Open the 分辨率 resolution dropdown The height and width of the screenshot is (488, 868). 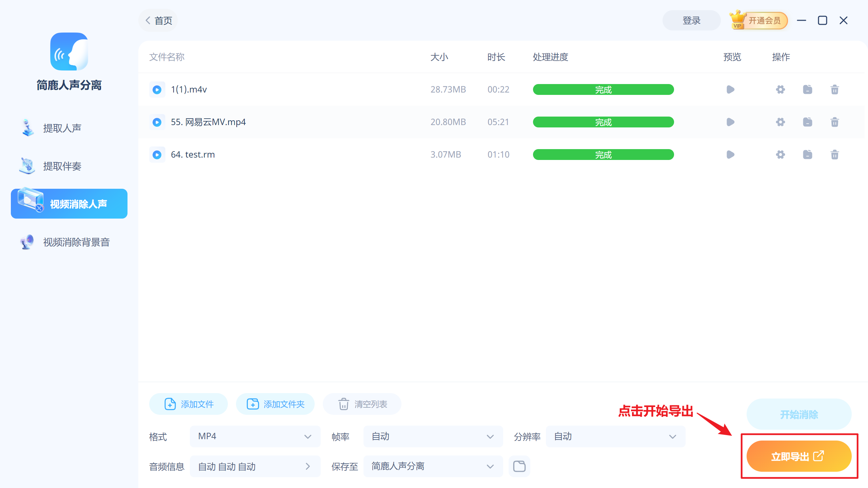615,436
